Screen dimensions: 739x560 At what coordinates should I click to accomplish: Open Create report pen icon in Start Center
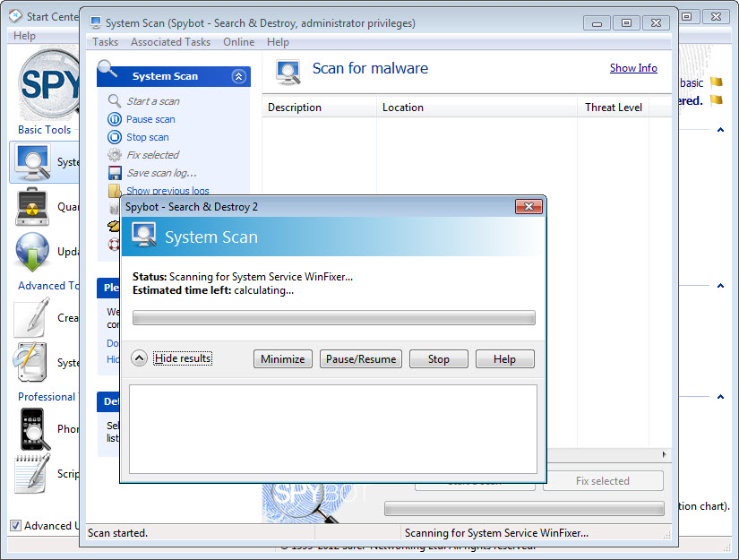point(31,317)
